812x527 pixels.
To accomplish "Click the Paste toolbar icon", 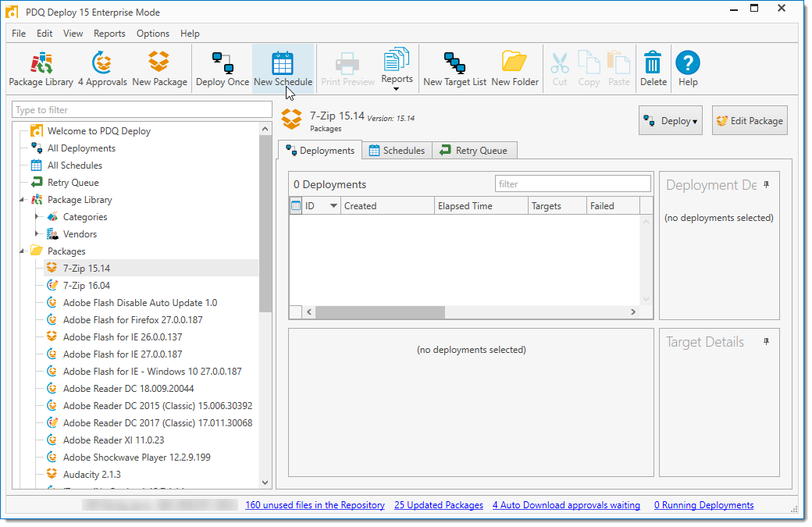I will (x=619, y=62).
